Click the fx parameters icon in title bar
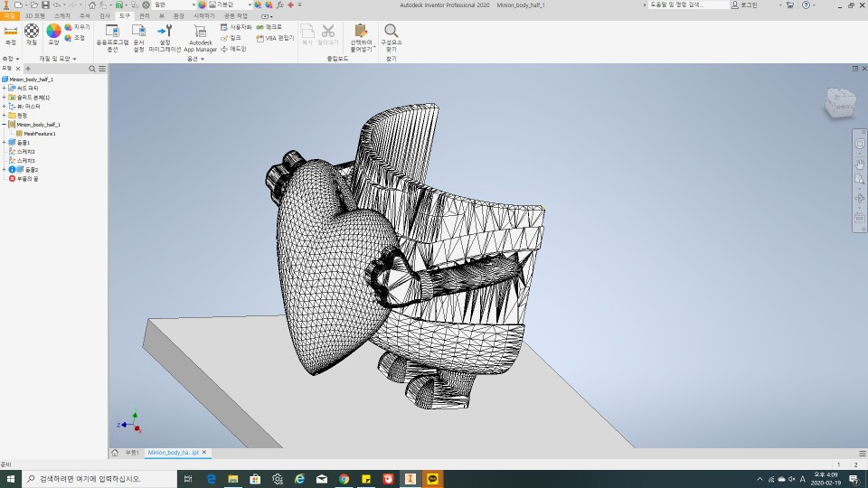Screen dimensions: 868x488 pos(280,5)
